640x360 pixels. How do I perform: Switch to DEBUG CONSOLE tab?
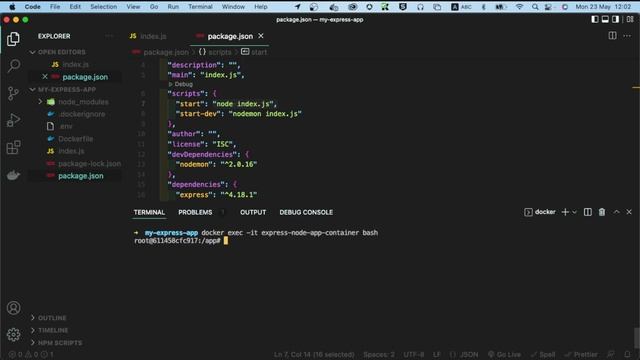click(306, 212)
